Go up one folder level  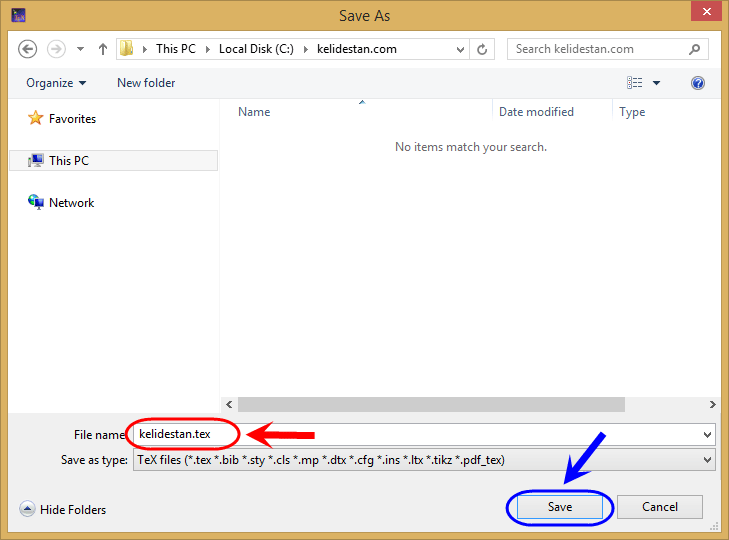point(103,49)
